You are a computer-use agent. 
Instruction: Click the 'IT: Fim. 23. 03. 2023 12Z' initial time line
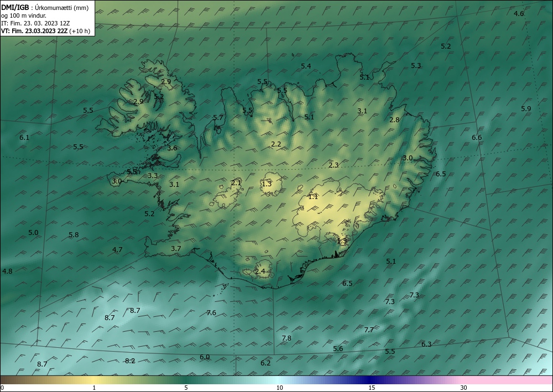[x=35, y=23]
